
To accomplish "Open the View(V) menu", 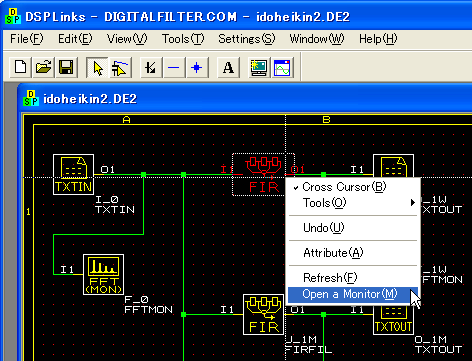I will tap(127, 39).
